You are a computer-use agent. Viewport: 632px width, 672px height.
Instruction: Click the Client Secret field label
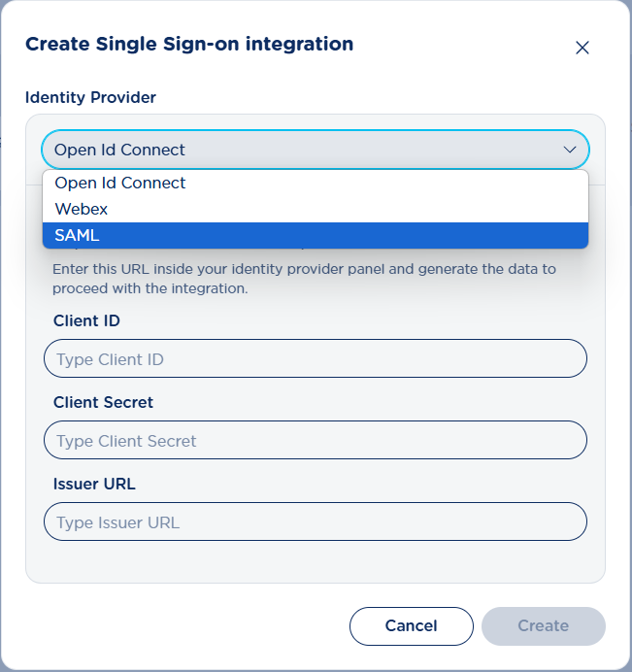pos(104,402)
